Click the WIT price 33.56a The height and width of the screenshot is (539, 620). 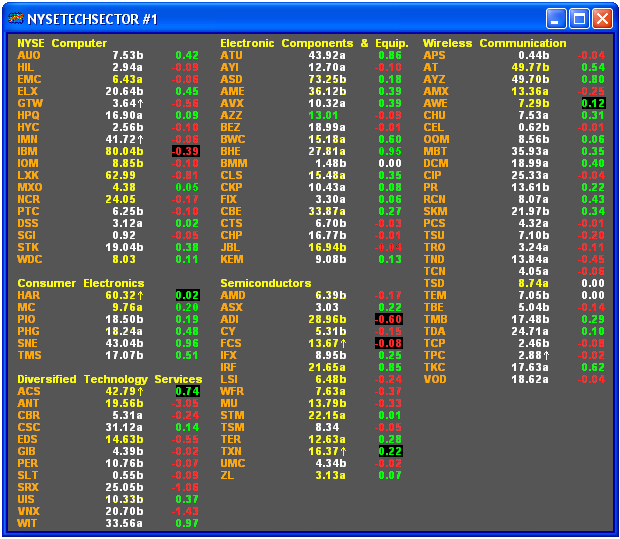(x=124, y=523)
